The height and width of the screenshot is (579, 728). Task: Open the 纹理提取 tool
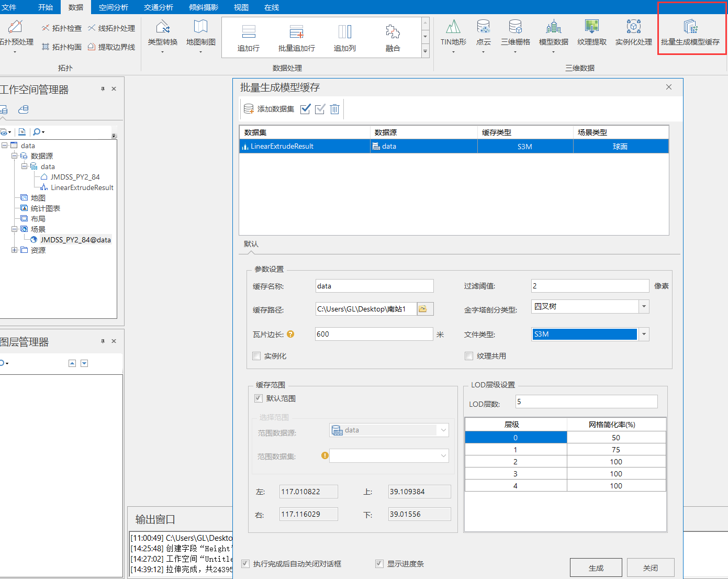click(592, 32)
